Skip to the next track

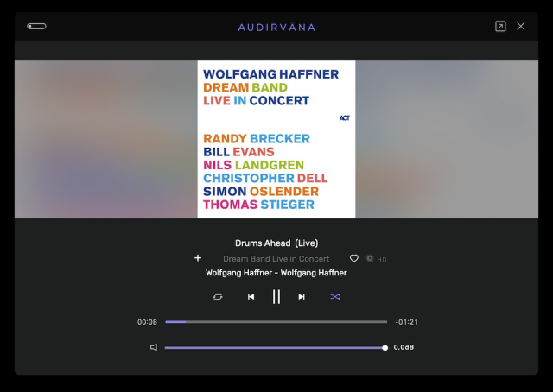[x=302, y=297]
